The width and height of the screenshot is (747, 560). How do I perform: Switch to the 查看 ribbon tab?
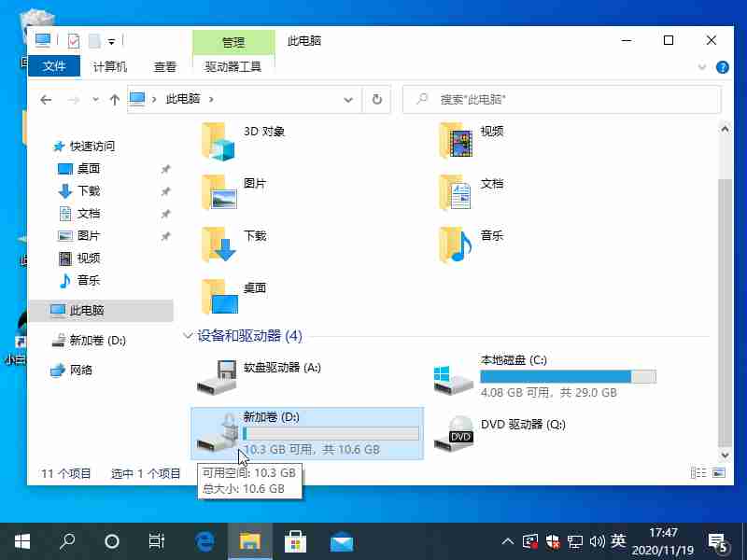165,66
